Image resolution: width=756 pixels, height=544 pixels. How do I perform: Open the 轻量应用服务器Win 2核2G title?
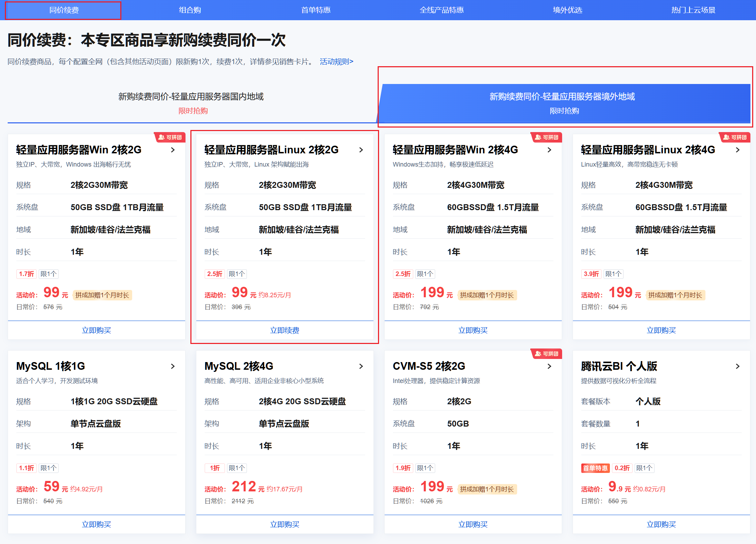pyautogui.click(x=79, y=150)
